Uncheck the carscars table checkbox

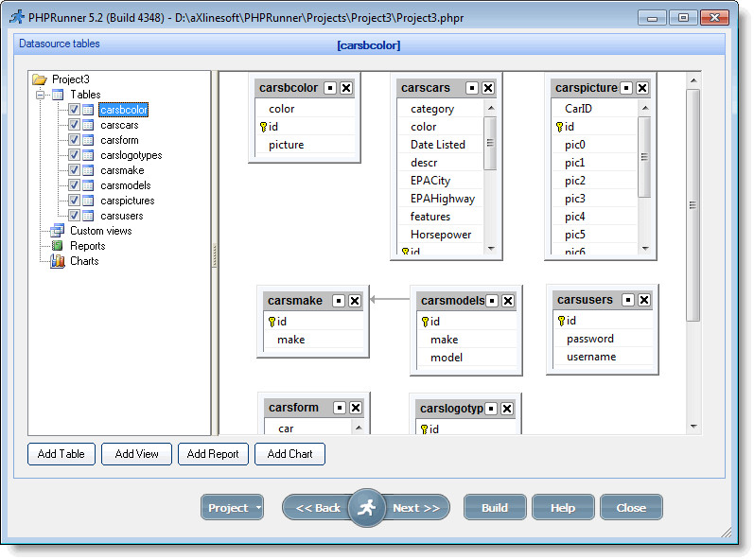(x=74, y=125)
